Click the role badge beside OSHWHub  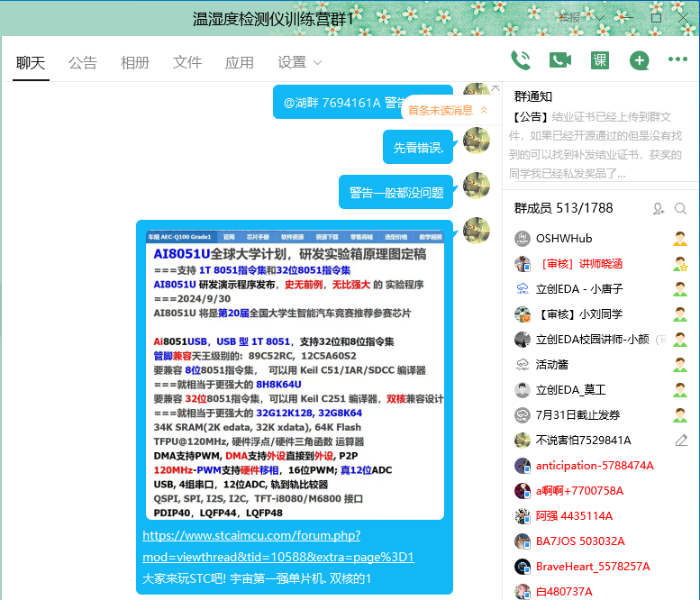[680, 239]
